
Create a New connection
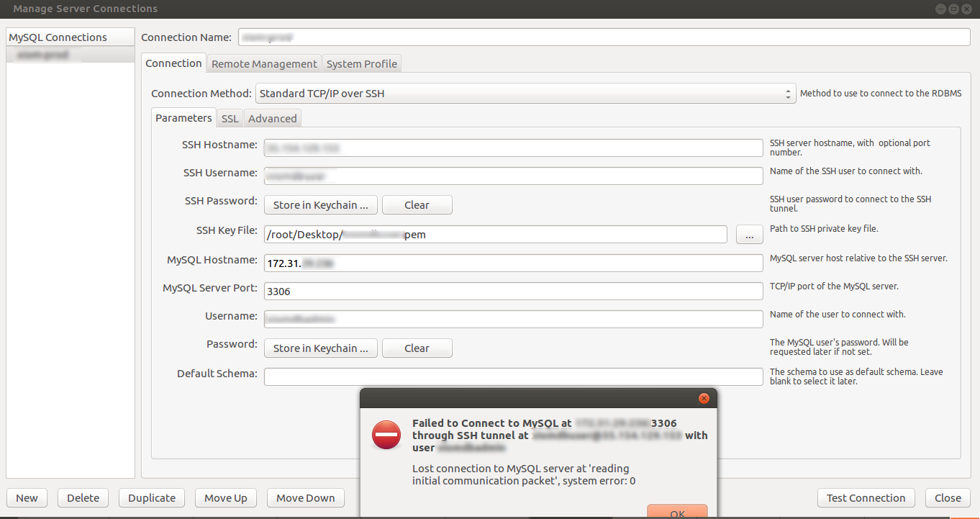pyautogui.click(x=27, y=497)
